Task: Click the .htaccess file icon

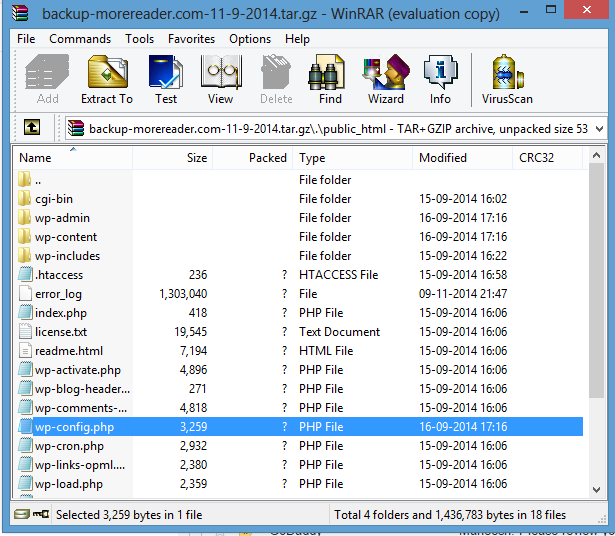Action: pyautogui.click(x=25, y=274)
